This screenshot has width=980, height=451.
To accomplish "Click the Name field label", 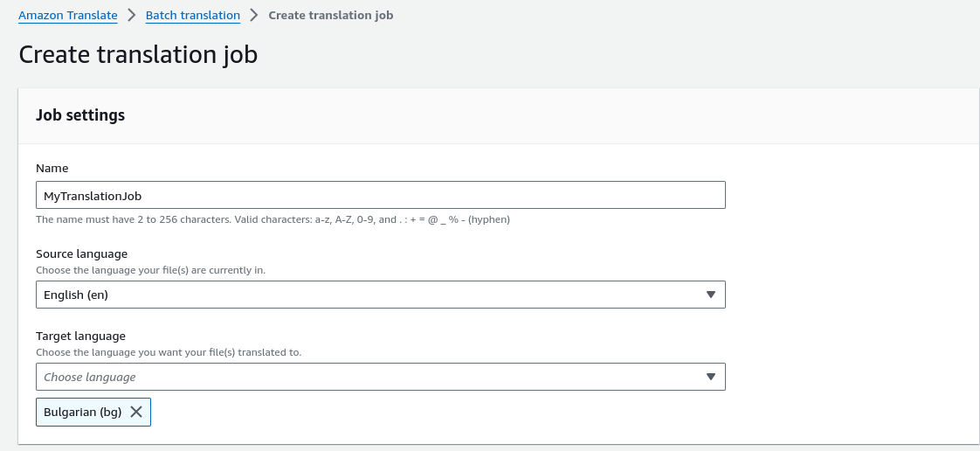I will (52, 168).
